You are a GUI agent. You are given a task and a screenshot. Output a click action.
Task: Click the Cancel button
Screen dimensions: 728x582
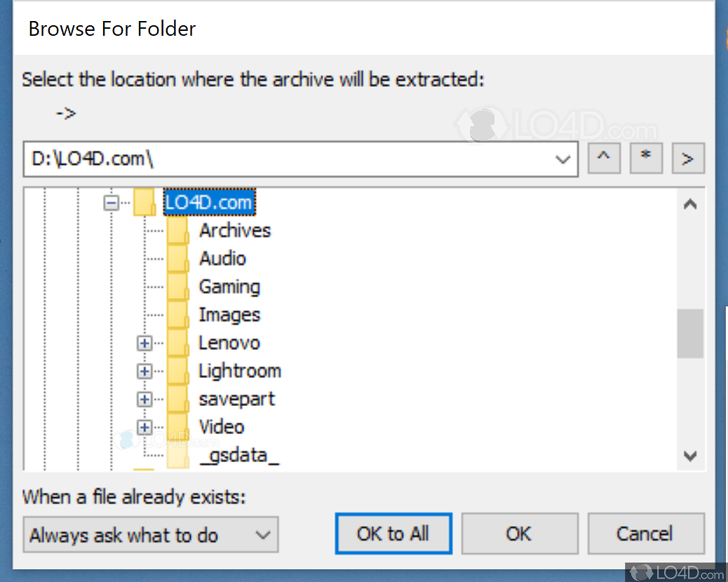pos(645,534)
